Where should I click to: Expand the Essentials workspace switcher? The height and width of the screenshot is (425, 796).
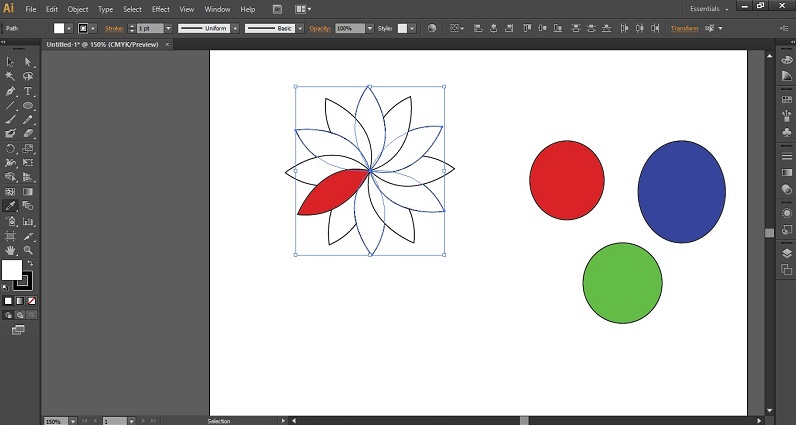coord(709,8)
